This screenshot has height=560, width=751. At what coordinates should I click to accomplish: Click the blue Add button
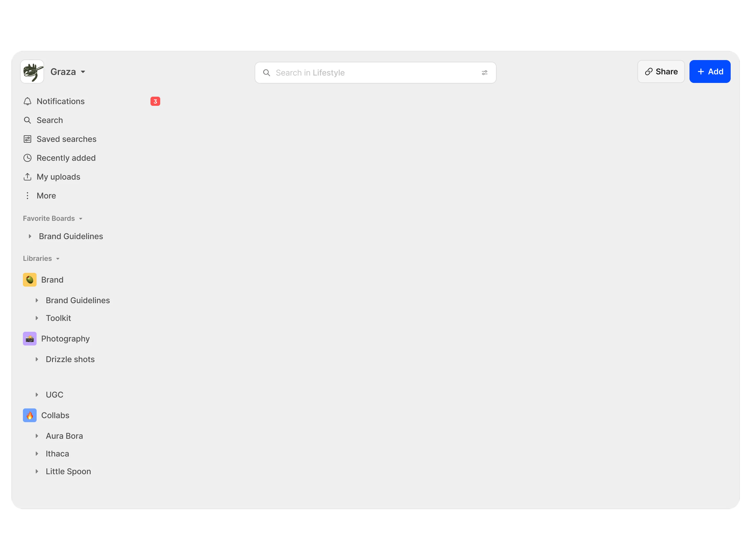click(x=710, y=71)
